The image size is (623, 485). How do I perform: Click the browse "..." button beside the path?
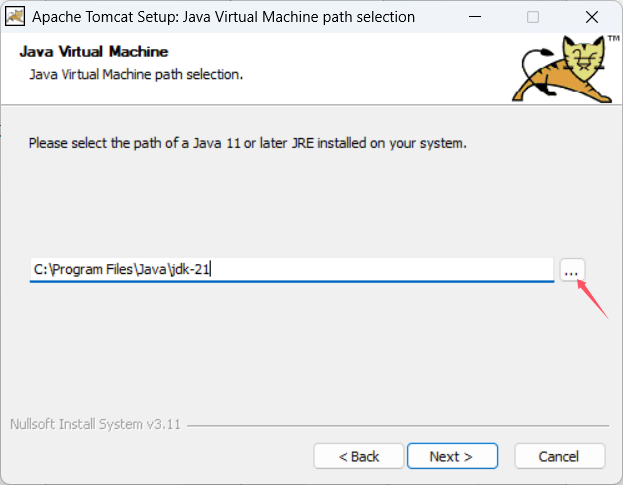(572, 270)
